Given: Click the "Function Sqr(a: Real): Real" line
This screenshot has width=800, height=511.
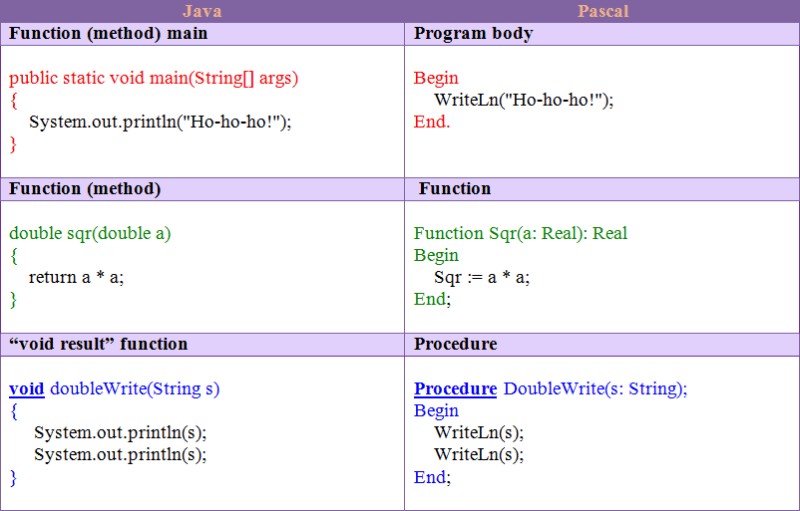Looking at the screenshot, I should (x=521, y=233).
